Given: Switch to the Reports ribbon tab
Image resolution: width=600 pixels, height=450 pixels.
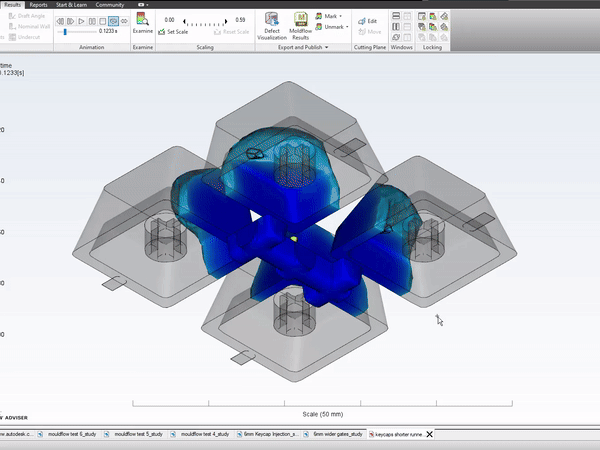Looking at the screenshot, I should click(x=38, y=4).
